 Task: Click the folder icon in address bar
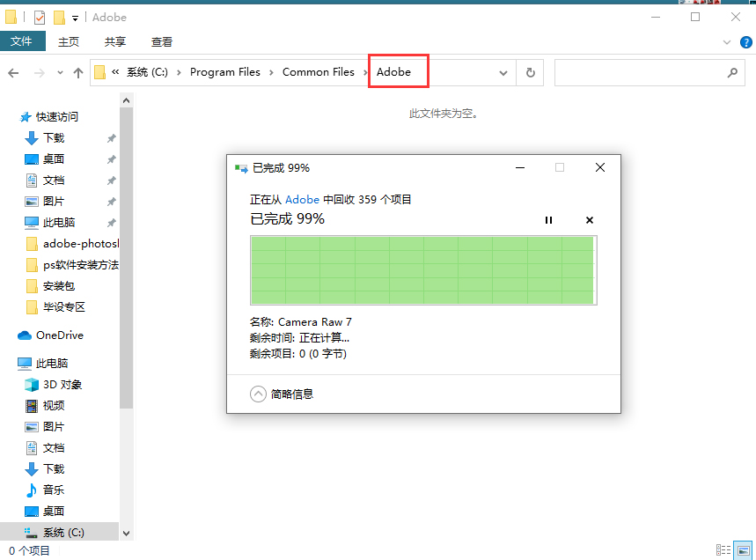pos(99,72)
